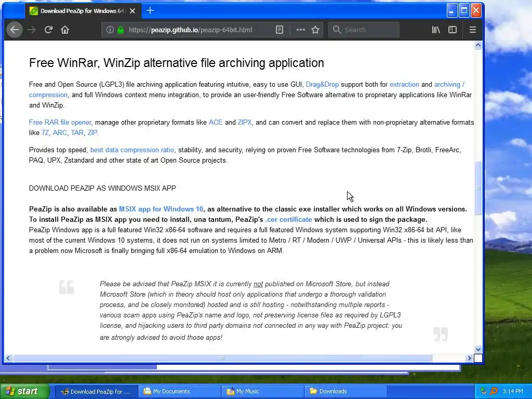Reload the current page
Viewport: 532px width, 399px height.
48,30
